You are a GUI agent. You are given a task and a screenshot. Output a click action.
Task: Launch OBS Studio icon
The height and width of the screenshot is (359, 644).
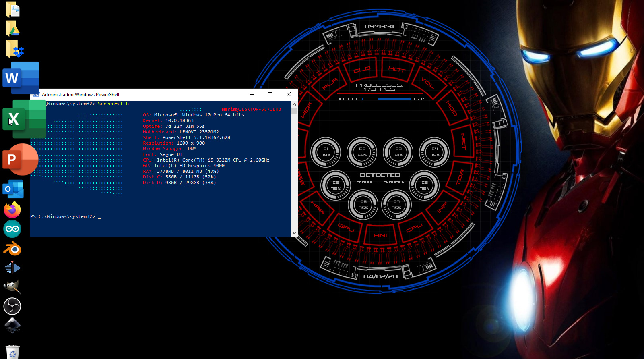click(12, 306)
